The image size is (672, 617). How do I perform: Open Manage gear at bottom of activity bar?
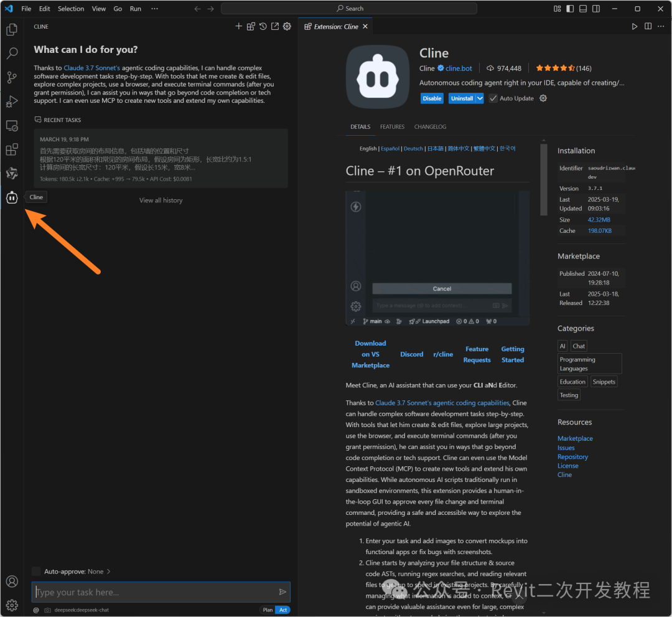coord(12,605)
